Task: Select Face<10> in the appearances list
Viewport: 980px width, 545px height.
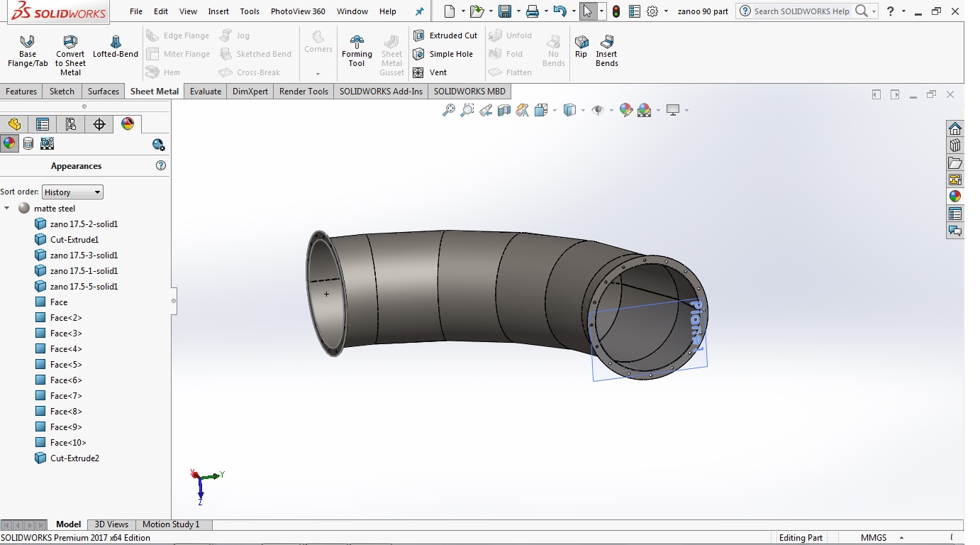Action: point(68,443)
